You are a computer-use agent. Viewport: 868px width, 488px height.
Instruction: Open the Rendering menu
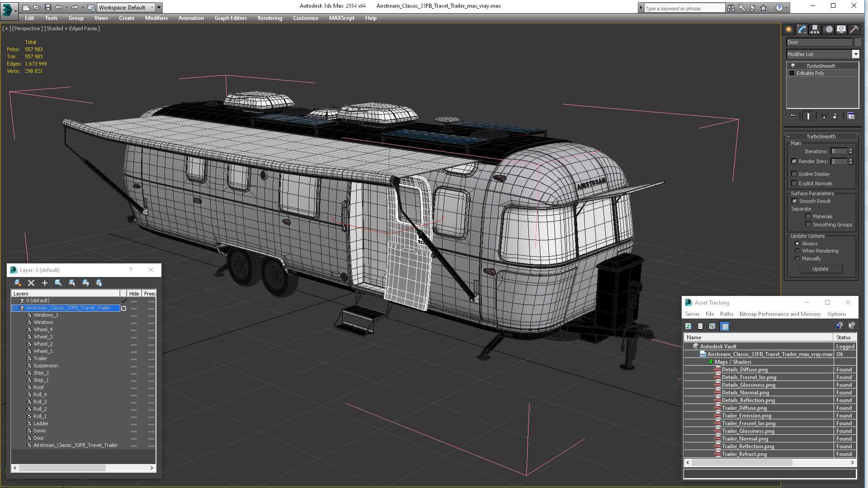pyautogui.click(x=269, y=18)
